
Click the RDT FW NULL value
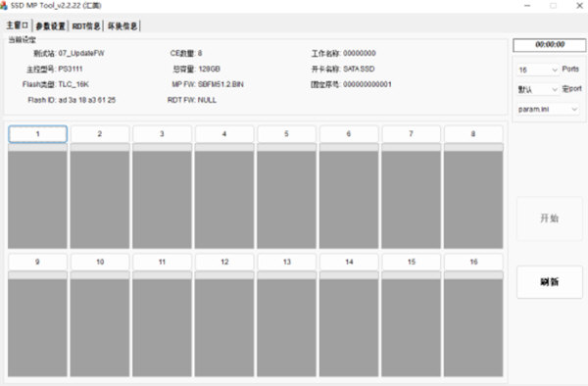coord(207,100)
